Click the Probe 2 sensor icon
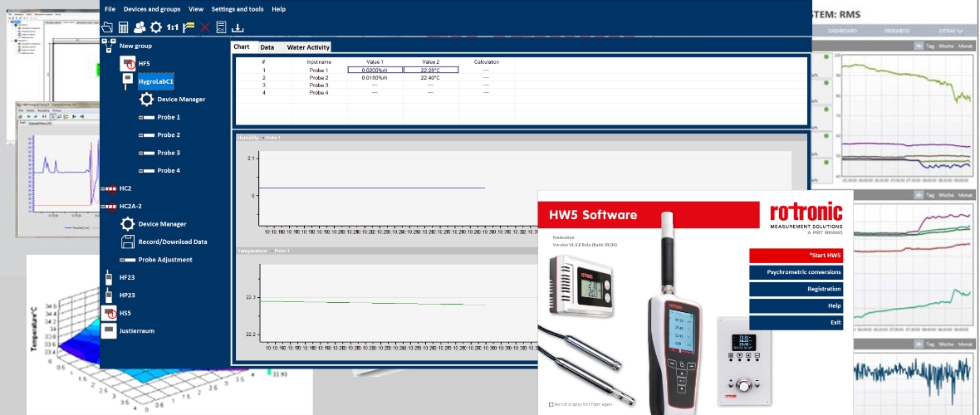Viewport: 980px width, 415px height. (146, 135)
